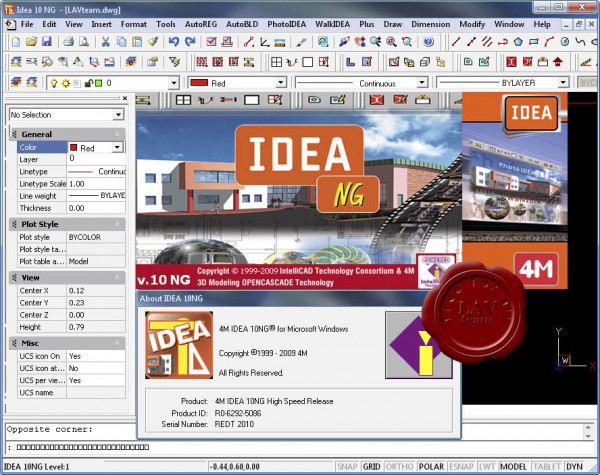Image resolution: width=600 pixels, height=475 pixels.
Task: Open the PhotoIDEA menu
Action: click(287, 24)
